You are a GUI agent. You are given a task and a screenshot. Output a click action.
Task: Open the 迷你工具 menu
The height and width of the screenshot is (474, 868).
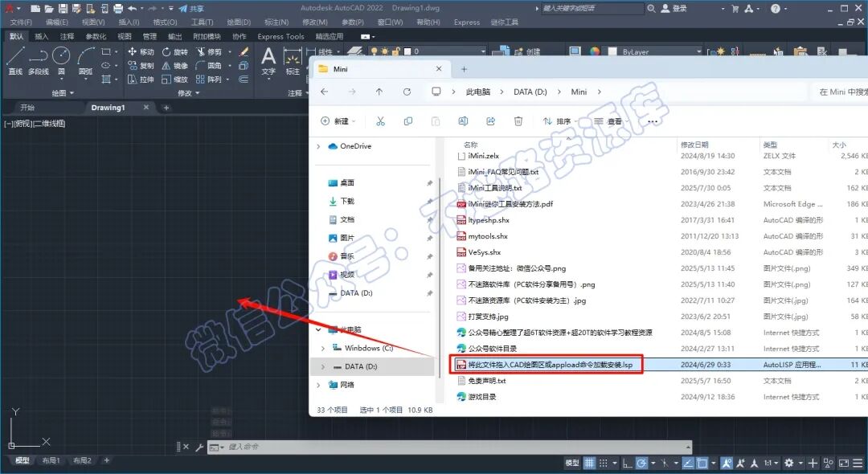click(504, 22)
